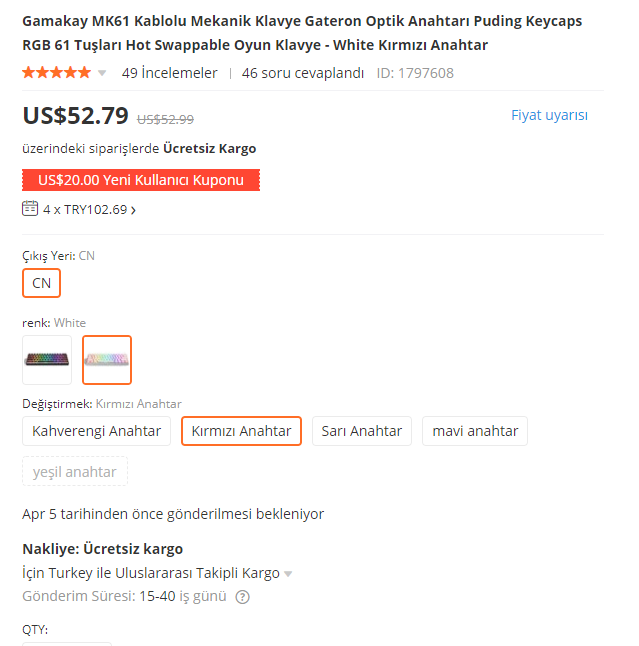Expand the 4 x TRY102.69 installment chevron

point(134,210)
